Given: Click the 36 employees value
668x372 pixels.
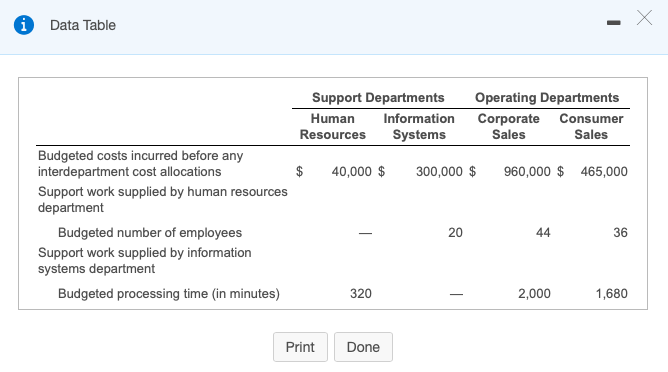Looking at the screenshot, I should [x=620, y=233].
